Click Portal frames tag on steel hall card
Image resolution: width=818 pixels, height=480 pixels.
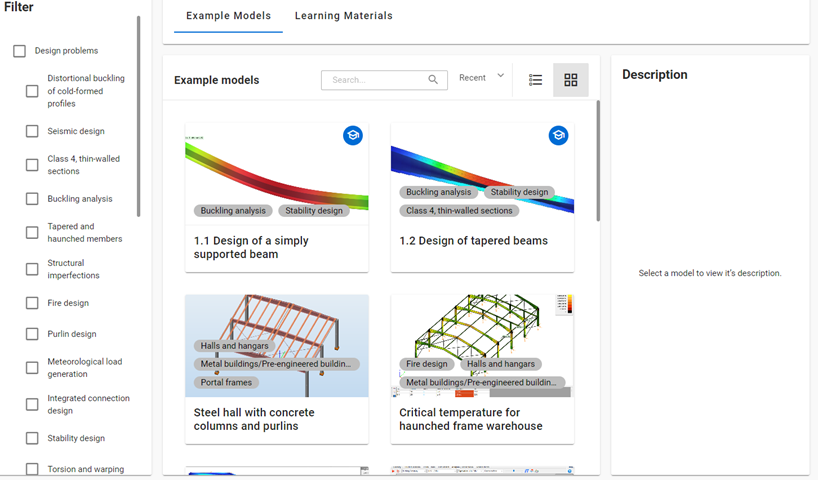coord(226,382)
